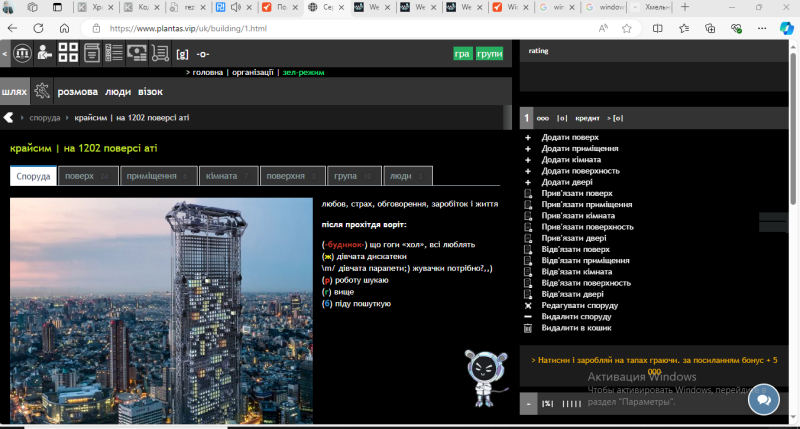The width and height of the screenshot is (800, 429).
Task: Click the bank building icon in top toolbar
Action: pos(21,53)
